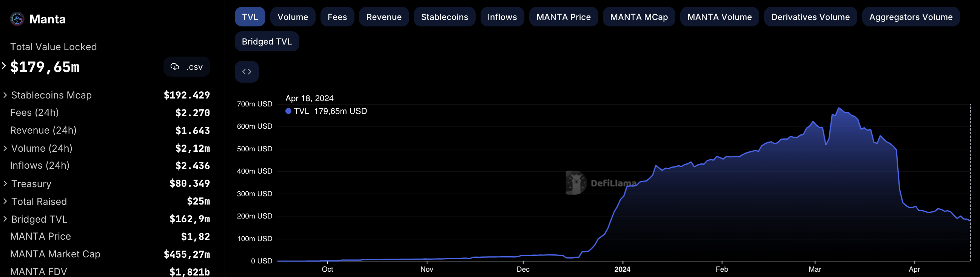Click the Total Value Locked heading

coord(53,47)
